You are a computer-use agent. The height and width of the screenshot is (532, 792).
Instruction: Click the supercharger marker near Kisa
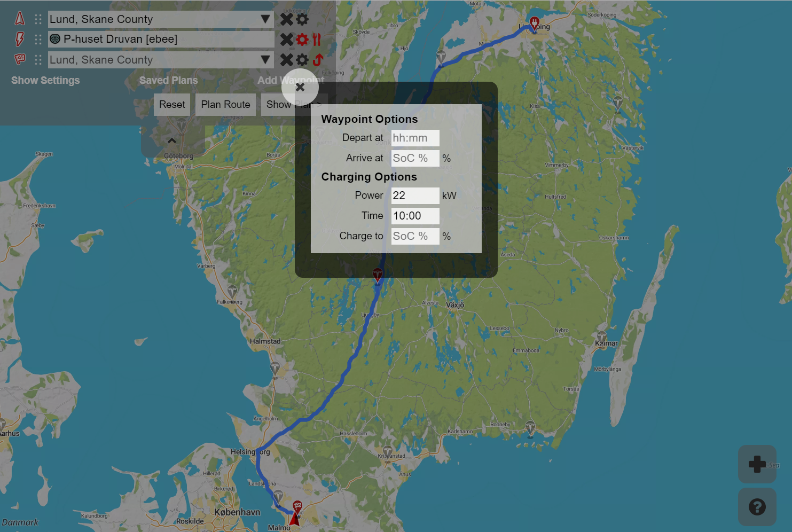pyautogui.click(x=618, y=102)
